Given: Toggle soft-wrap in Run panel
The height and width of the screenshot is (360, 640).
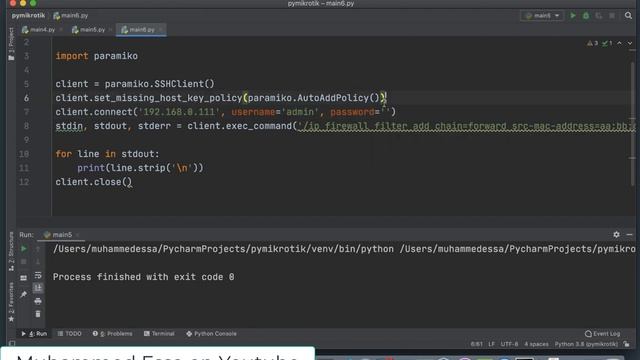Looking at the screenshot, I should (38, 275).
